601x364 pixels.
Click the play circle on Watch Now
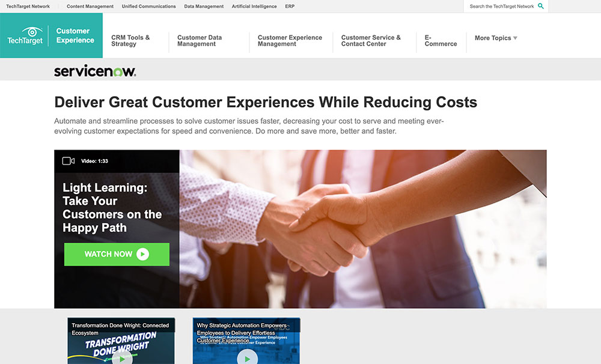pyautogui.click(x=142, y=254)
